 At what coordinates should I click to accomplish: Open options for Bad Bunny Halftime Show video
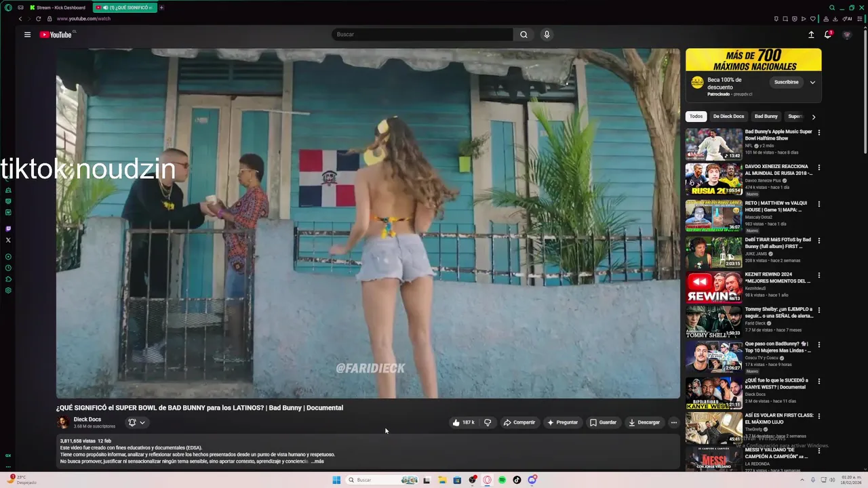point(818,132)
